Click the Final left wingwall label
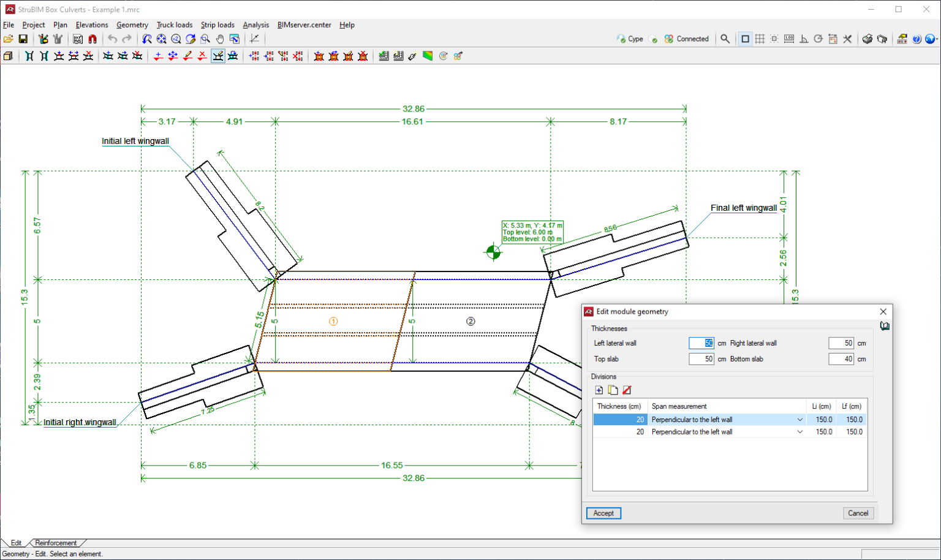The image size is (941, 560). tap(744, 208)
